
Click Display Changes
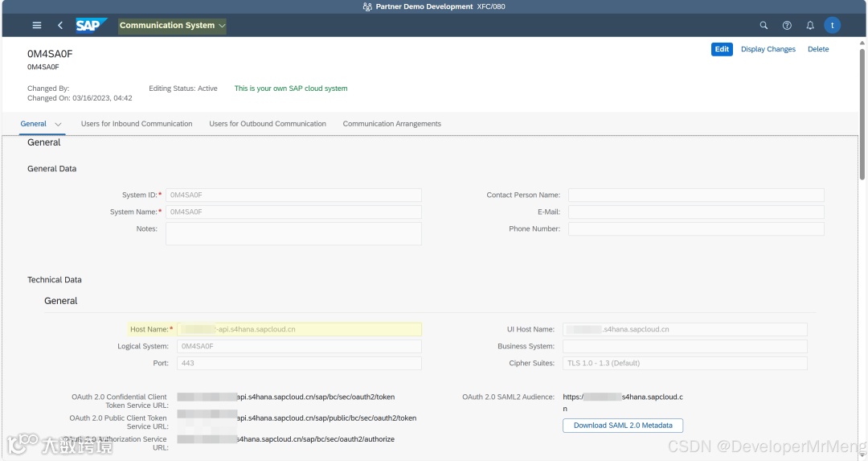tap(768, 49)
